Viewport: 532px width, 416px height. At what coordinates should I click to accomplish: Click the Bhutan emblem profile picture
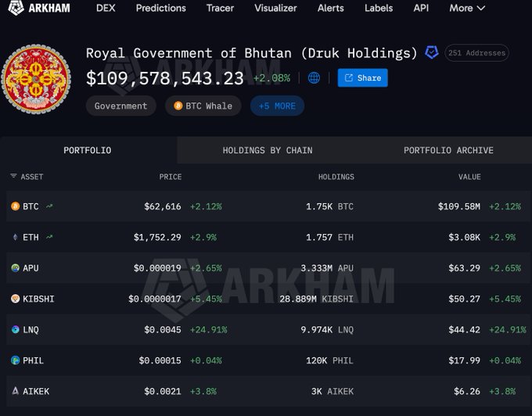pyautogui.click(x=36, y=79)
